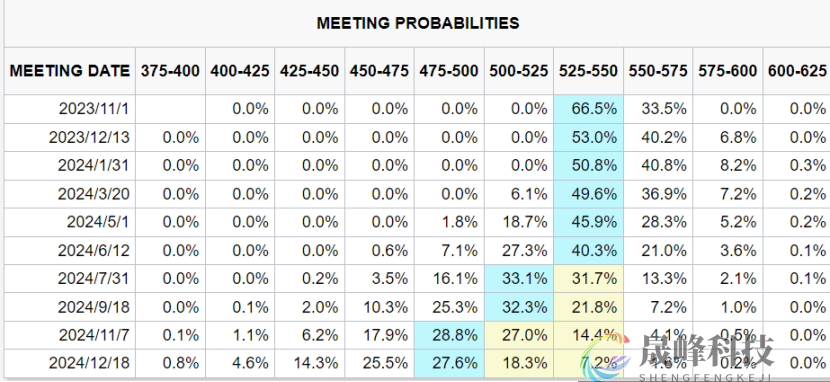Click the 375-400 column header
Image resolution: width=830 pixels, height=382 pixels.
170,71
